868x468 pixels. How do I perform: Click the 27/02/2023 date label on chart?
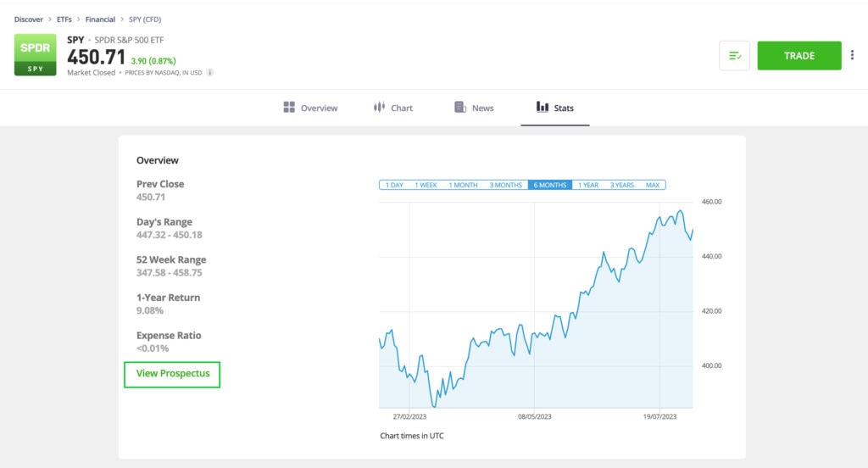(x=409, y=416)
